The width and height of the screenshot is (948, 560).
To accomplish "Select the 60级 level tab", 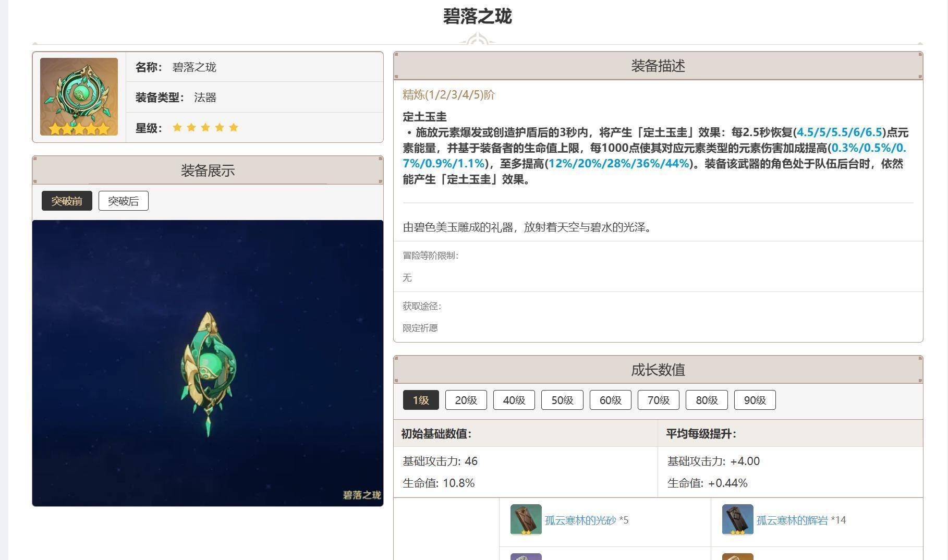I will click(x=610, y=400).
